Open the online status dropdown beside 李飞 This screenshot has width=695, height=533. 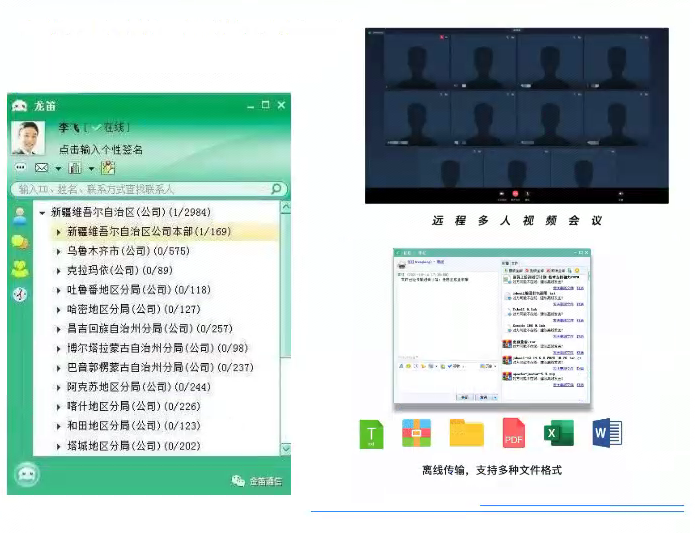coord(110,128)
